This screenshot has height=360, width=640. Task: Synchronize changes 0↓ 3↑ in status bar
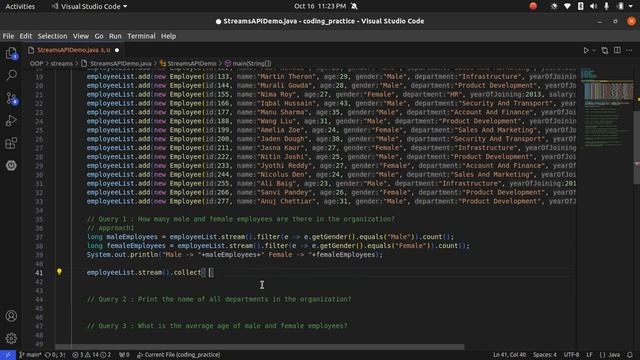click(x=55, y=355)
